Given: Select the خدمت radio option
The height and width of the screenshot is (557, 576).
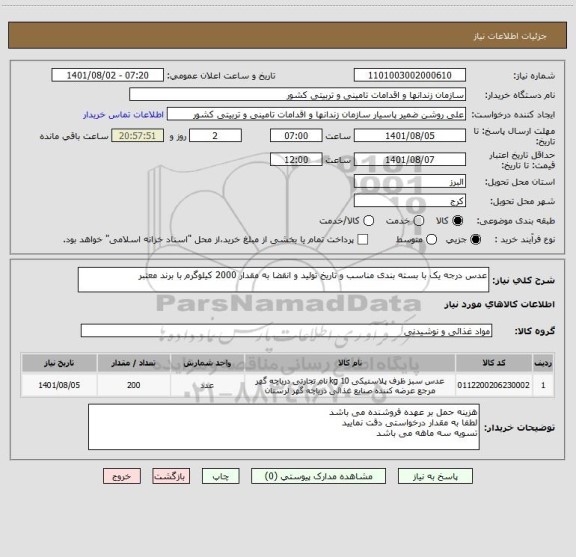Looking at the screenshot, I should [419, 220].
